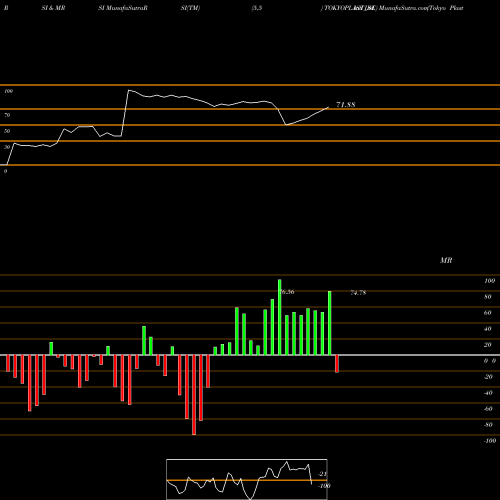Click the SI(TM) header text
Screen dimensions: 500x500
(190, 8)
